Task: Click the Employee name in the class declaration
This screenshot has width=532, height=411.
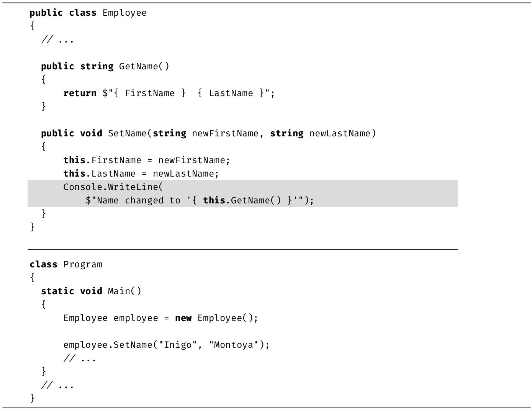Action: click(x=124, y=13)
